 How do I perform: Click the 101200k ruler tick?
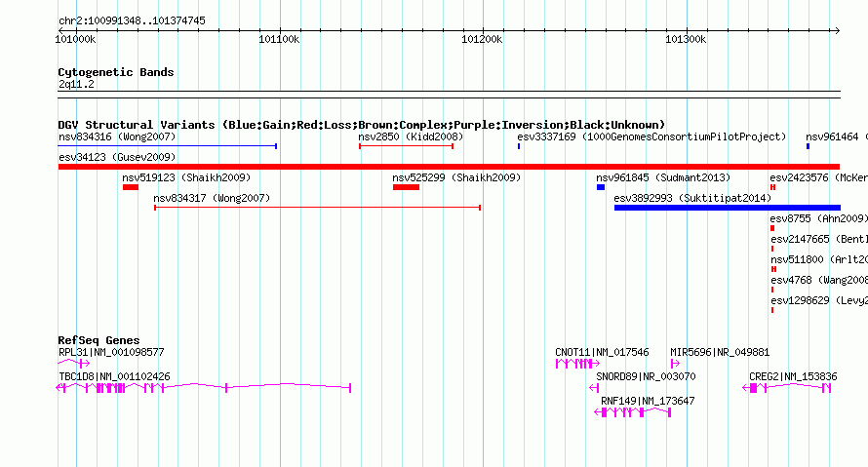pos(482,39)
